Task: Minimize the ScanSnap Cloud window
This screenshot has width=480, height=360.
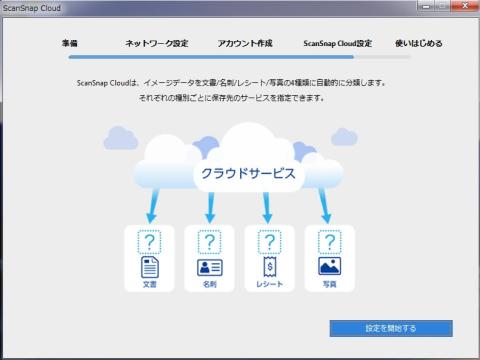Action: click(426, 6)
